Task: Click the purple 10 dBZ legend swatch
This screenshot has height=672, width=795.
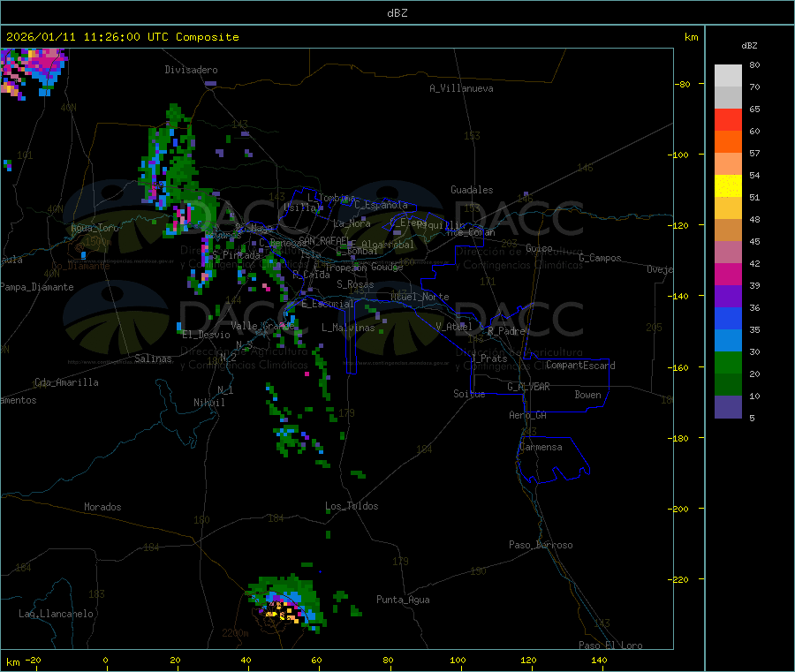Action: [728, 407]
